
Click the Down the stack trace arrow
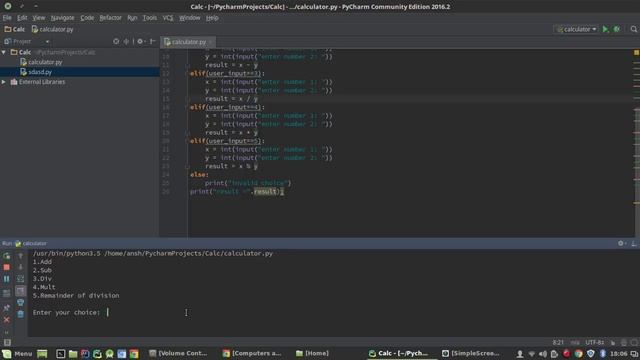(x=20, y=267)
